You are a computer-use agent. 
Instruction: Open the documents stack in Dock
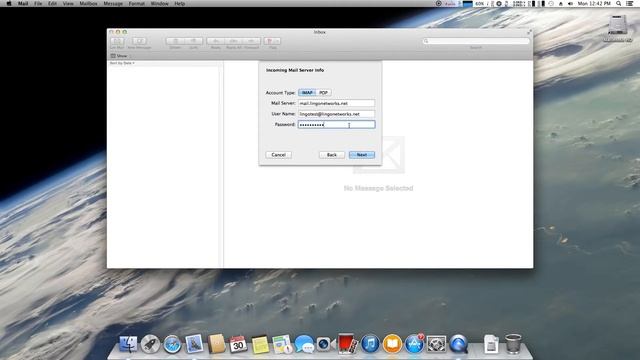(491, 344)
